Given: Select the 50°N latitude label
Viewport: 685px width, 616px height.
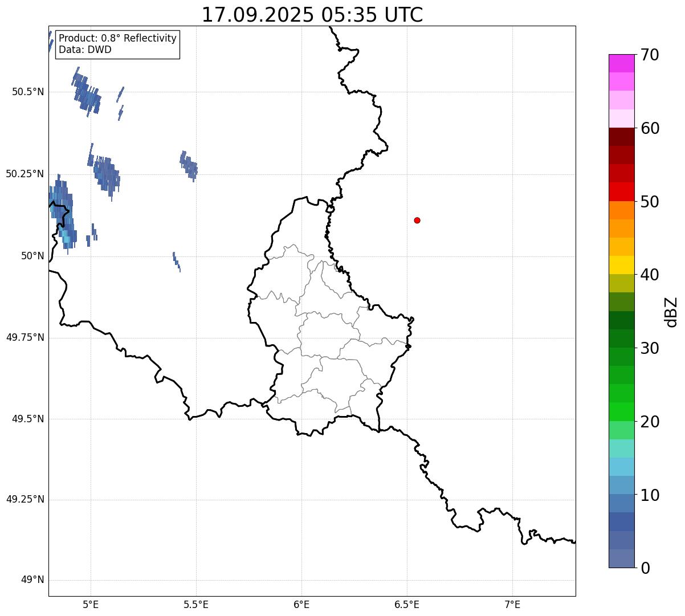Looking at the screenshot, I should [x=32, y=256].
